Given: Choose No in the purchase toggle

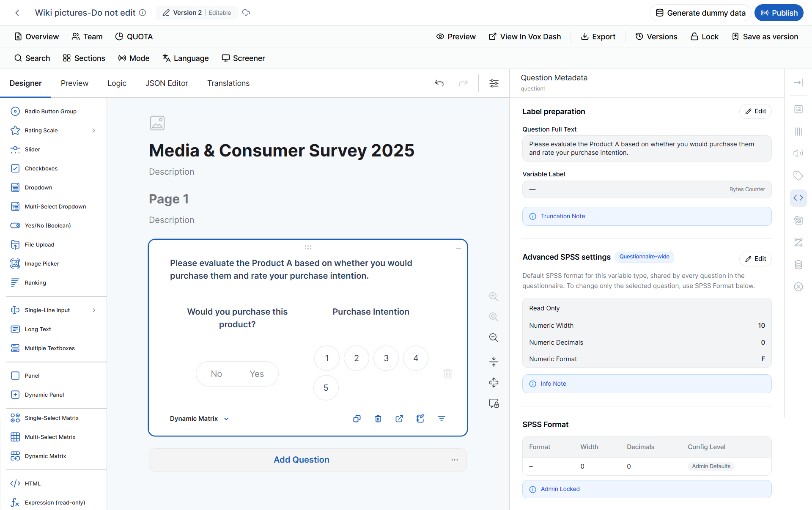Looking at the screenshot, I should coord(216,374).
